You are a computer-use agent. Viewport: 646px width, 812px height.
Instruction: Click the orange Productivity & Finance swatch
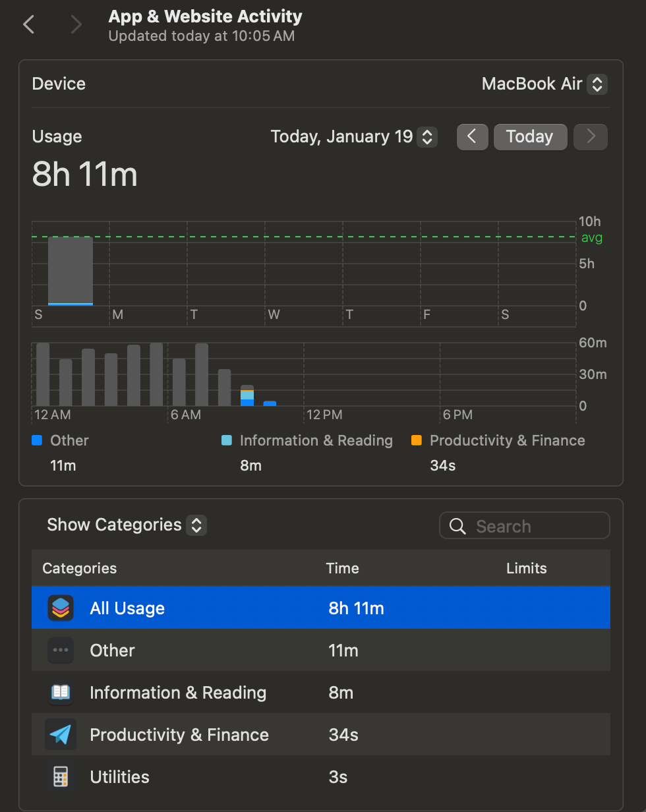(416, 440)
